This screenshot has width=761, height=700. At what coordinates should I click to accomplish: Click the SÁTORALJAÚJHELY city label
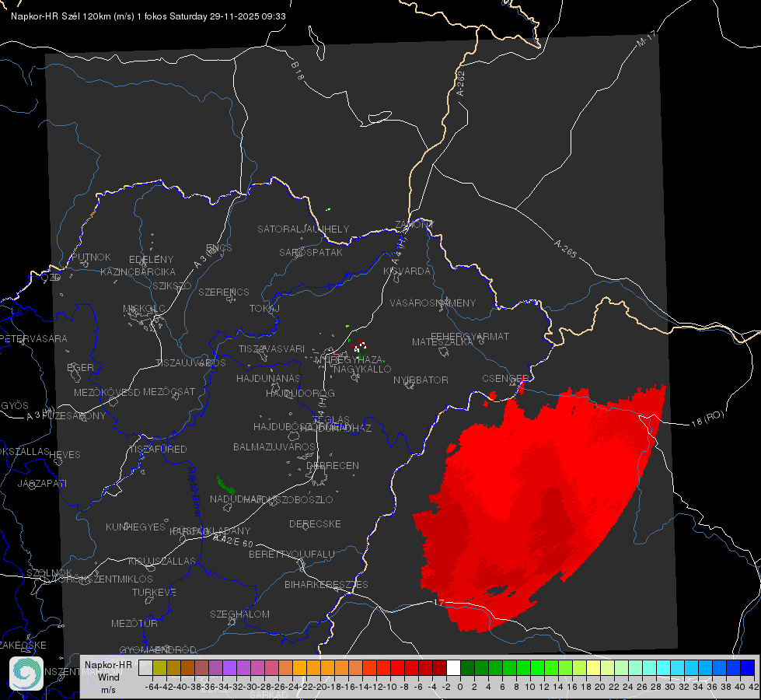click(x=303, y=229)
